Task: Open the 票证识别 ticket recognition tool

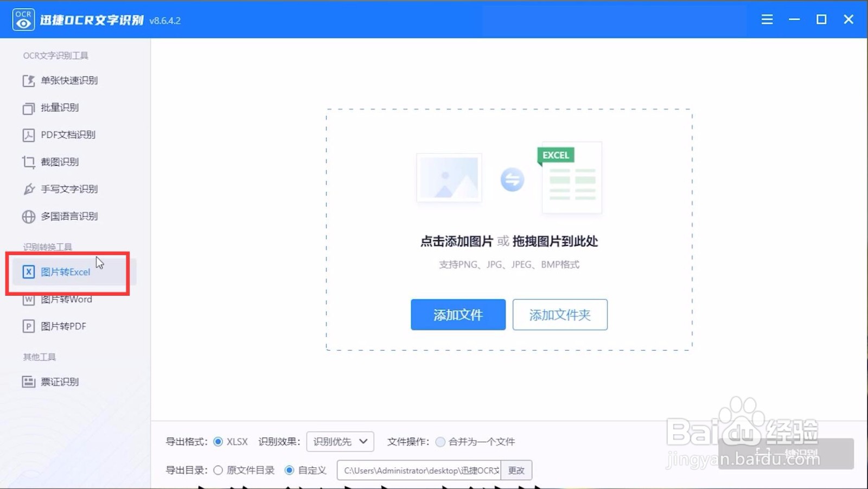Action: (x=60, y=382)
